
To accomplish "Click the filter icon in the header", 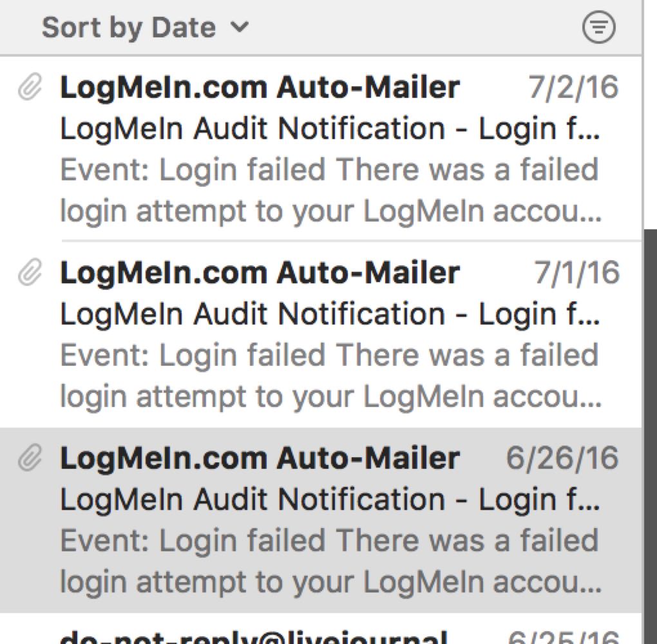I will pyautogui.click(x=599, y=28).
